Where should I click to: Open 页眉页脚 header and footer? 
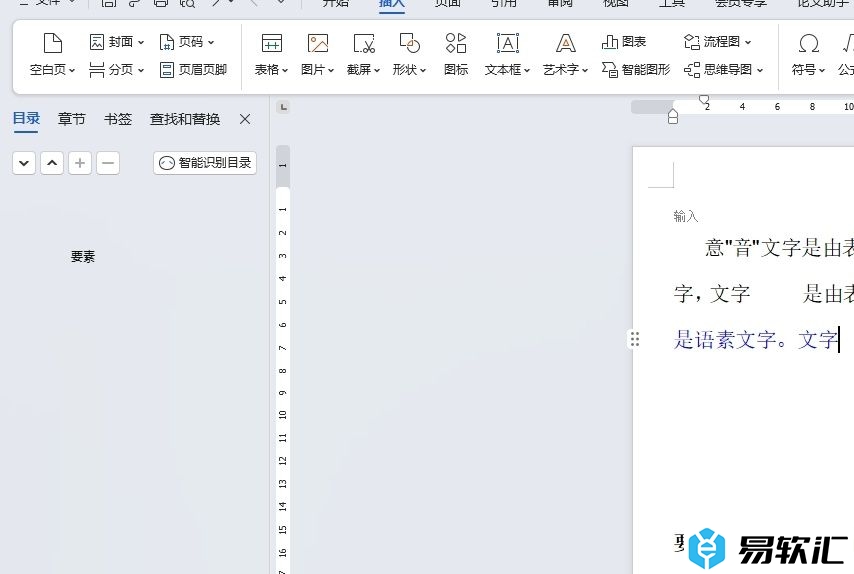[193, 70]
